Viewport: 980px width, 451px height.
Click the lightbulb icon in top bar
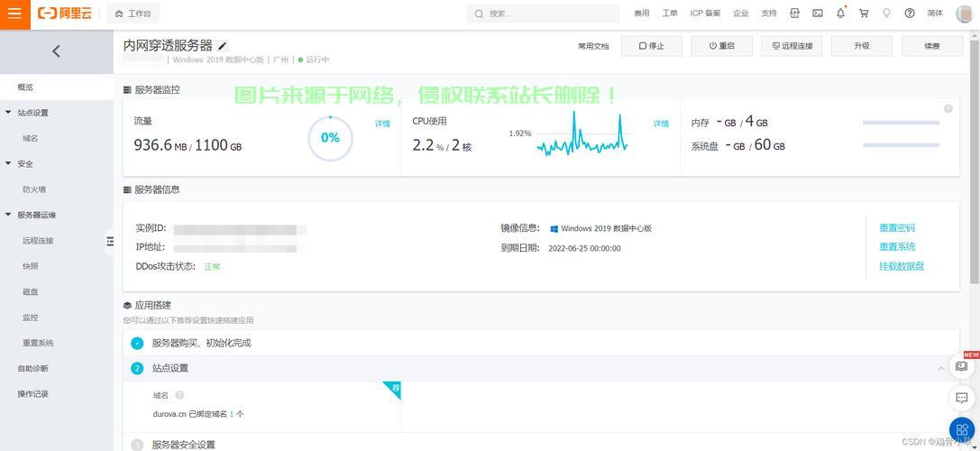(x=886, y=14)
